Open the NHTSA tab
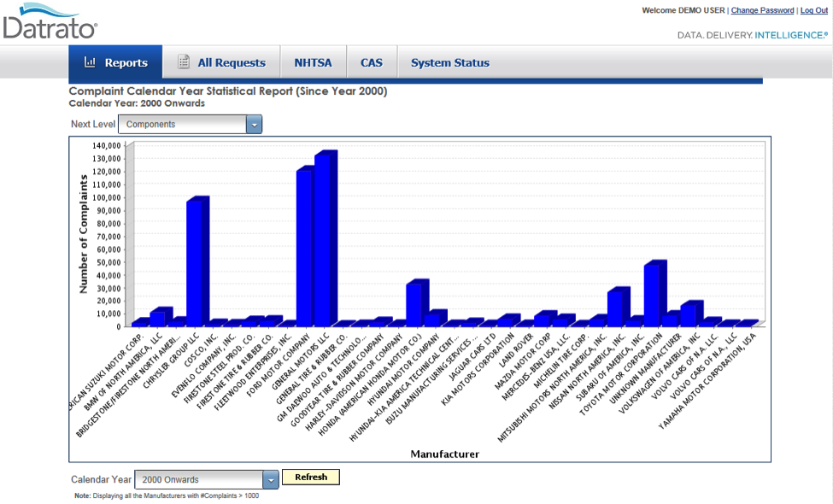This screenshot has height=504, width=833. pos(314,62)
